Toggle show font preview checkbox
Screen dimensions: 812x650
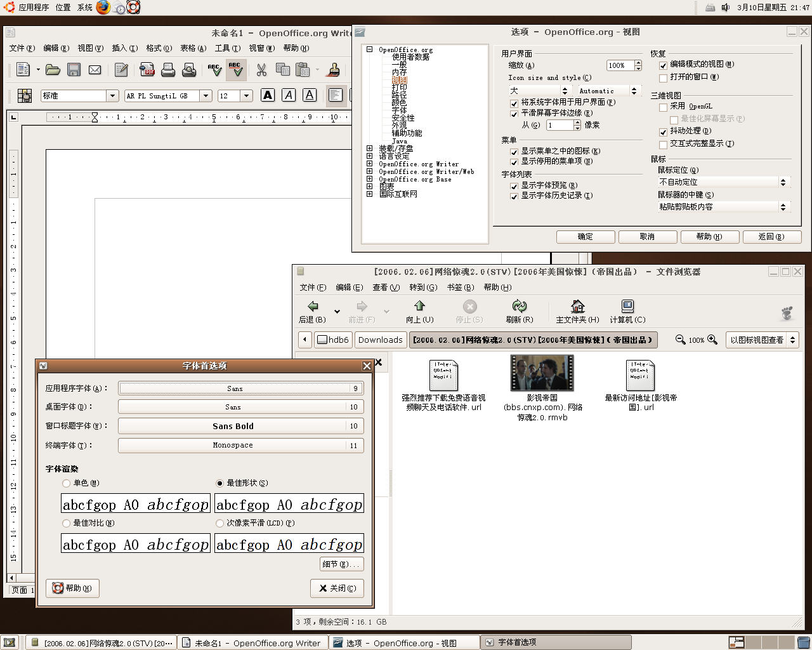(514, 186)
